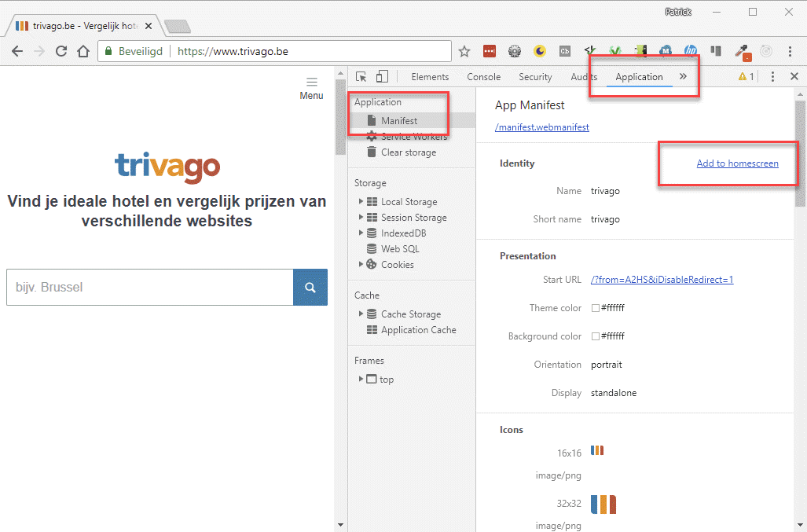The width and height of the screenshot is (807, 532).
Task: Expand the top frame node
Action: 361,379
